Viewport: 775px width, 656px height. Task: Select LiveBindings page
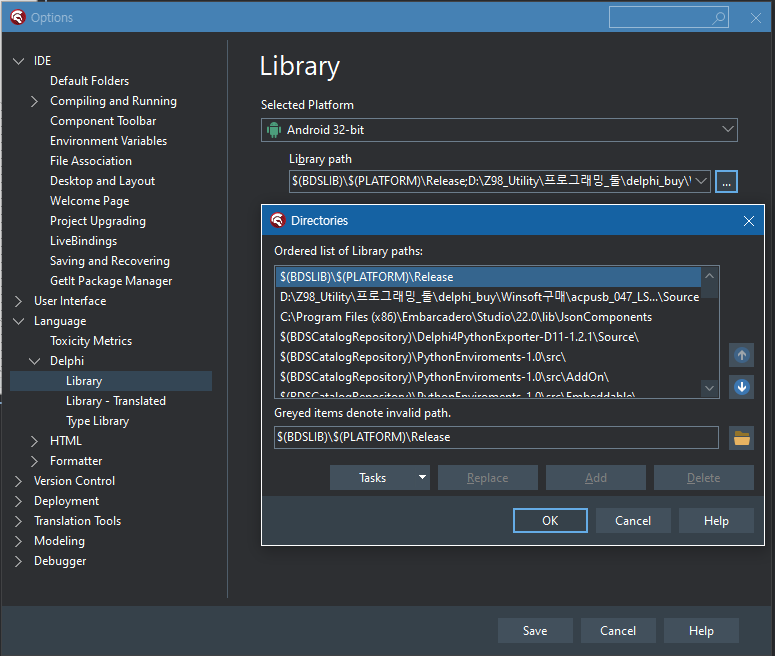[84, 241]
